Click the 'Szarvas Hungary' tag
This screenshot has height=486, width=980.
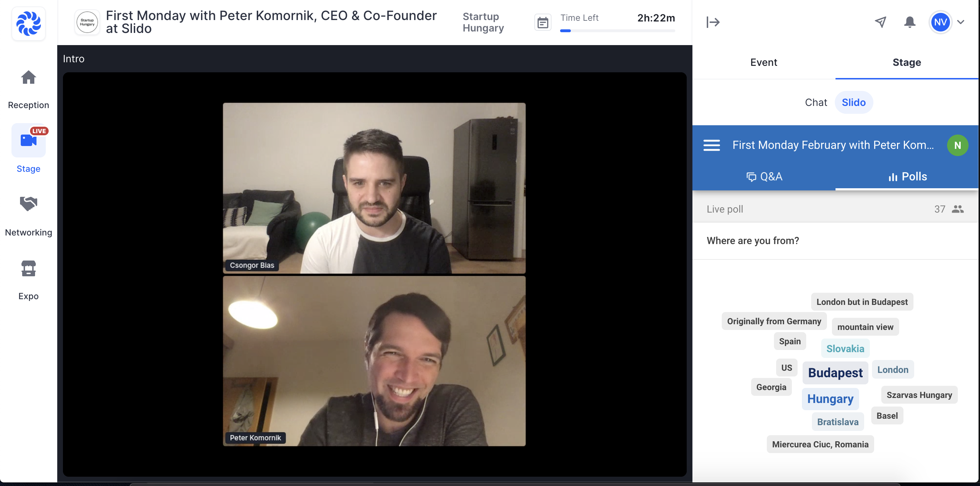point(919,395)
